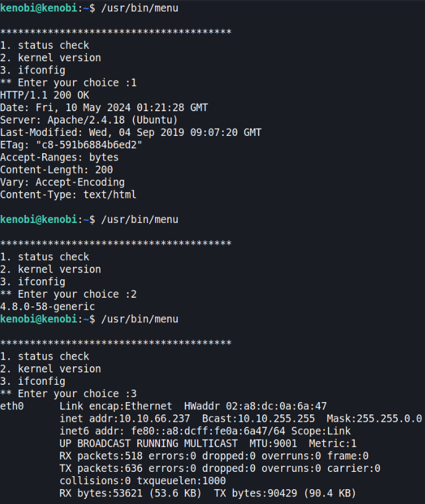Click the collisions:0 txqueuelen line
The width and height of the screenshot is (425, 504).
143,481
